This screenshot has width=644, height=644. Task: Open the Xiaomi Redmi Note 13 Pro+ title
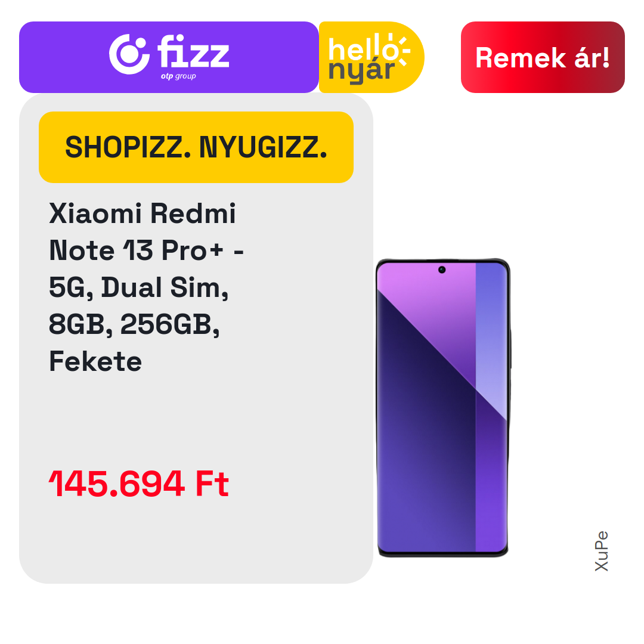click(x=146, y=287)
